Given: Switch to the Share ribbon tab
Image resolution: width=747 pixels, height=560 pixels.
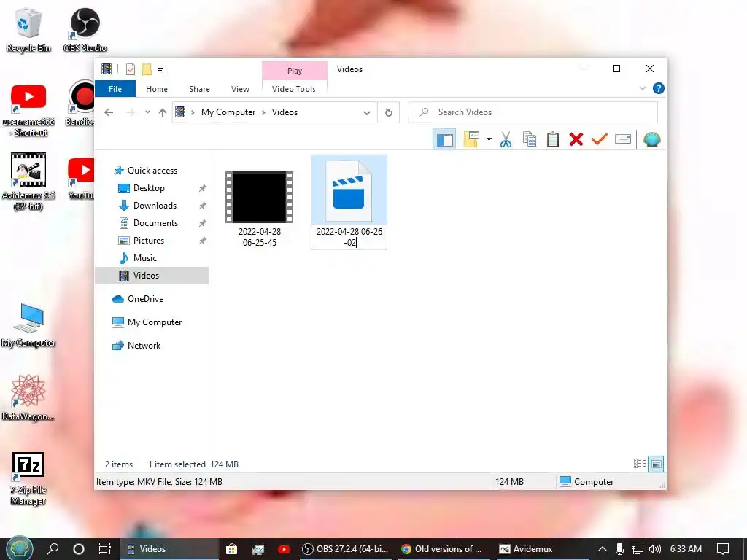Looking at the screenshot, I should 199,89.
